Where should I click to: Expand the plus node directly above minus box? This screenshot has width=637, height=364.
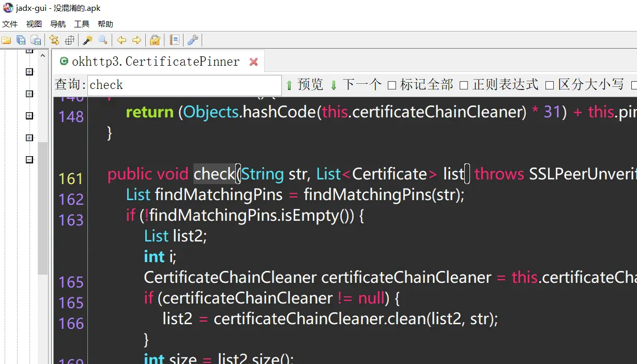pyautogui.click(x=29, y=138)
